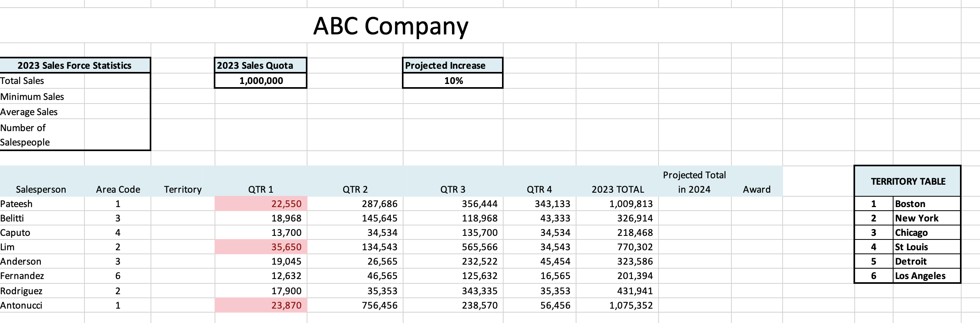Click the 2023 Sales Force Statistics header
Screen dimensions: 980x323
click(75, 66)
